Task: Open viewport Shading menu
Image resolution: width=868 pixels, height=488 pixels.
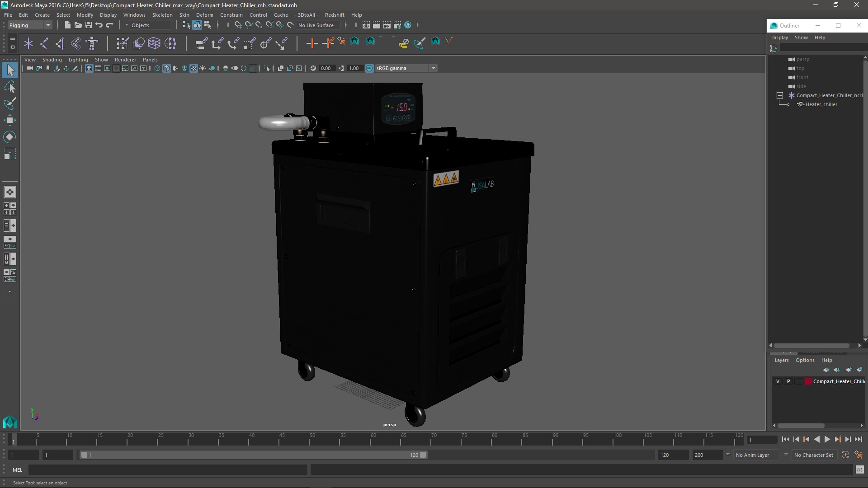Action: [52, 60]
